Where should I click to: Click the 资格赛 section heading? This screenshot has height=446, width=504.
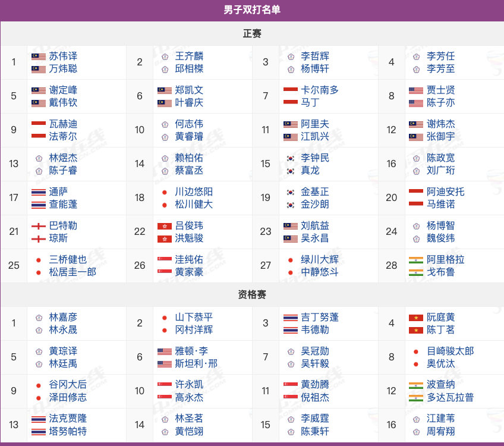[252, 294]
